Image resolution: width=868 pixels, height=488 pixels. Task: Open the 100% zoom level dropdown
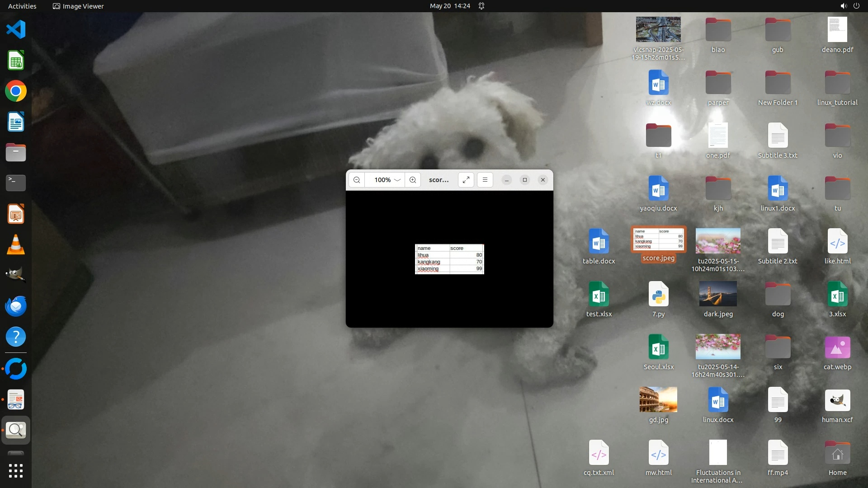387,180
